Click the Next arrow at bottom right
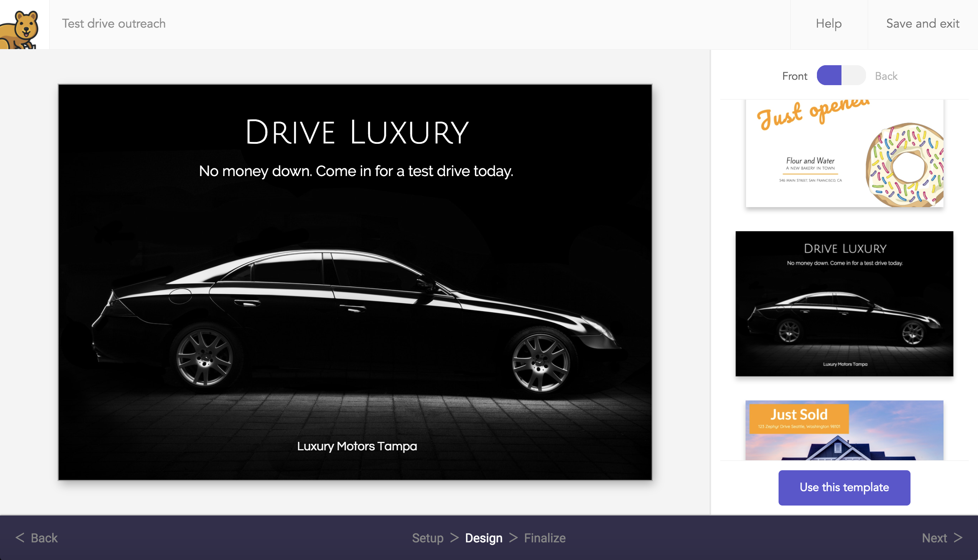The image size is (978, 560). (958, 537)
